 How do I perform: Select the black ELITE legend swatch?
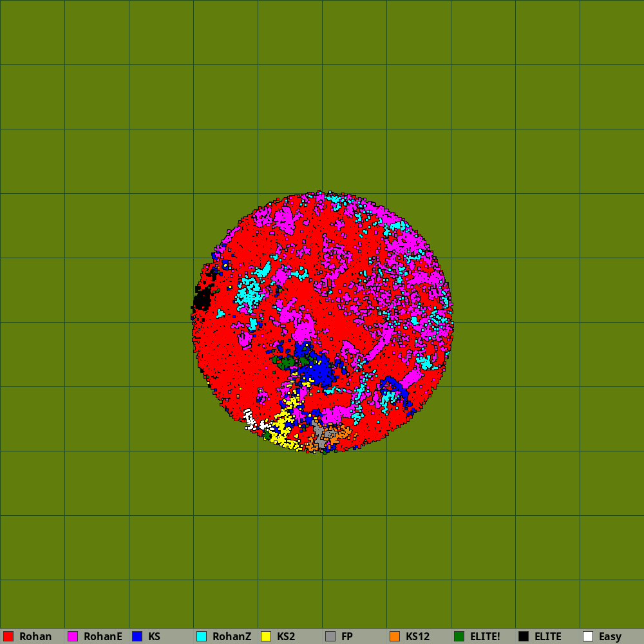(x=524, y=636)
